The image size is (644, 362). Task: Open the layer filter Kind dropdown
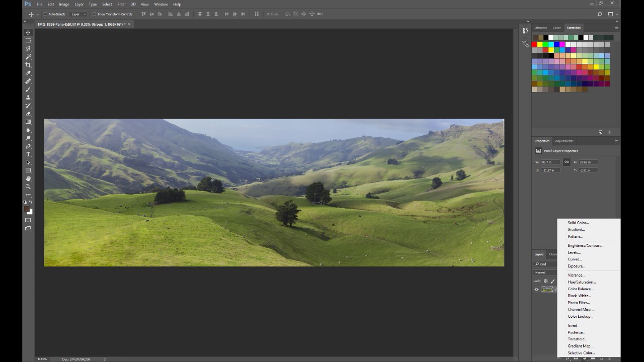pyautogui.click(x=545, y=264)
